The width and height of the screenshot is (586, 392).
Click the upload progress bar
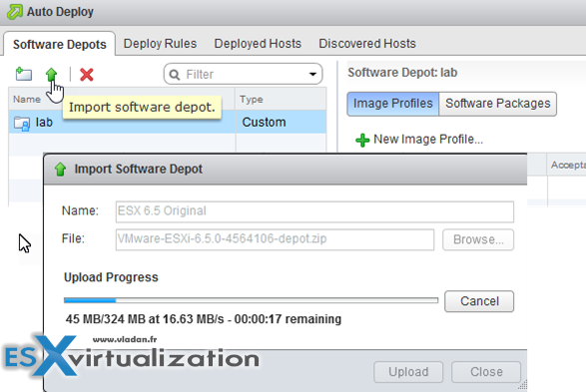251,300
